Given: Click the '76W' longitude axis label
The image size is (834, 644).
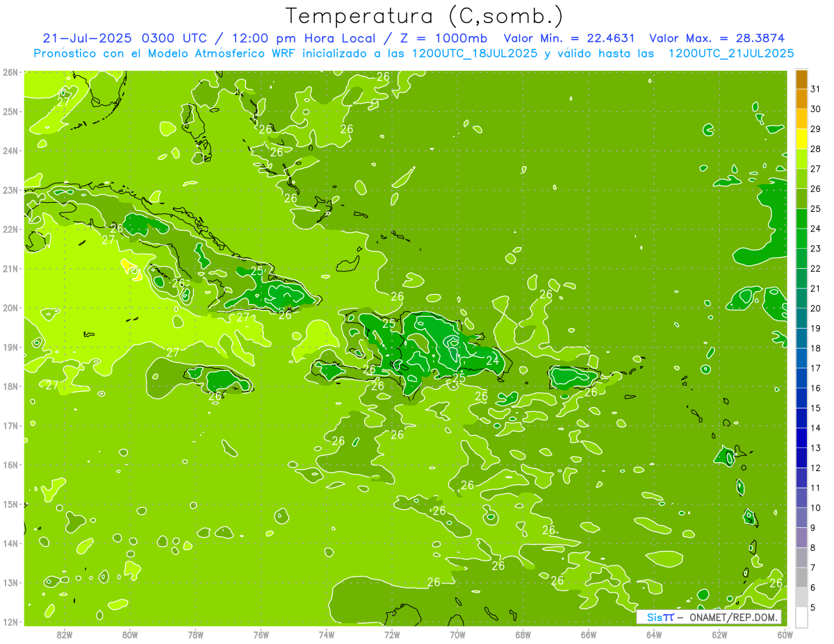Looking at the screenshot, I should tap(261, 634).
